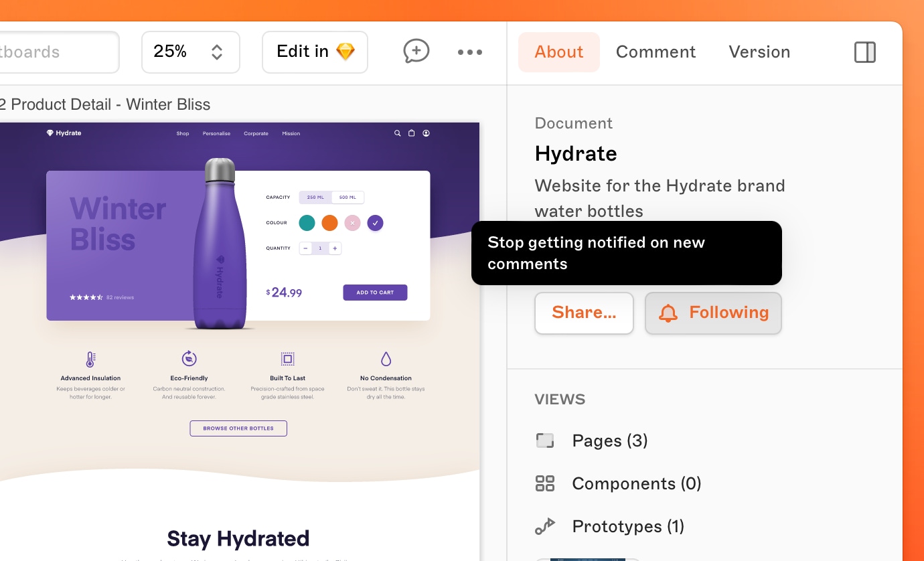Click the Components grid icon
Screen dimensions: 924x561
(x=545, y=484)
